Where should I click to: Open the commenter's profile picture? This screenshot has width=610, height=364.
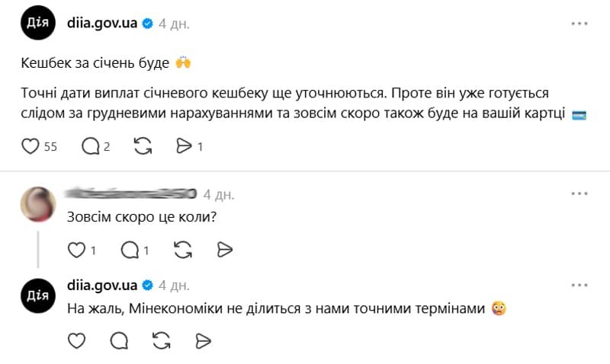click(x=37, y=205)
